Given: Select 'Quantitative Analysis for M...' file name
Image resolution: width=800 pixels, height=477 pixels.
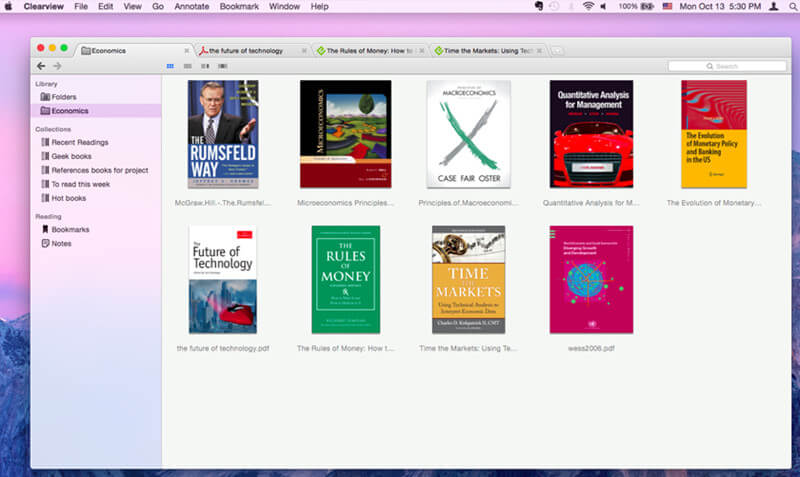Looking at the screenshot, I should pos(591,203).
